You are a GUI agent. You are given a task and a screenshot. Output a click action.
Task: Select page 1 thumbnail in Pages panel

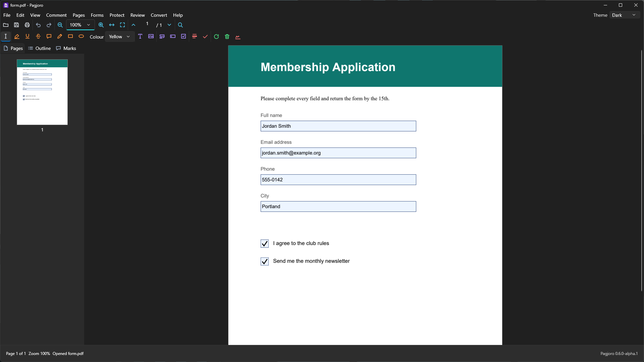click(x=42, y=92)
